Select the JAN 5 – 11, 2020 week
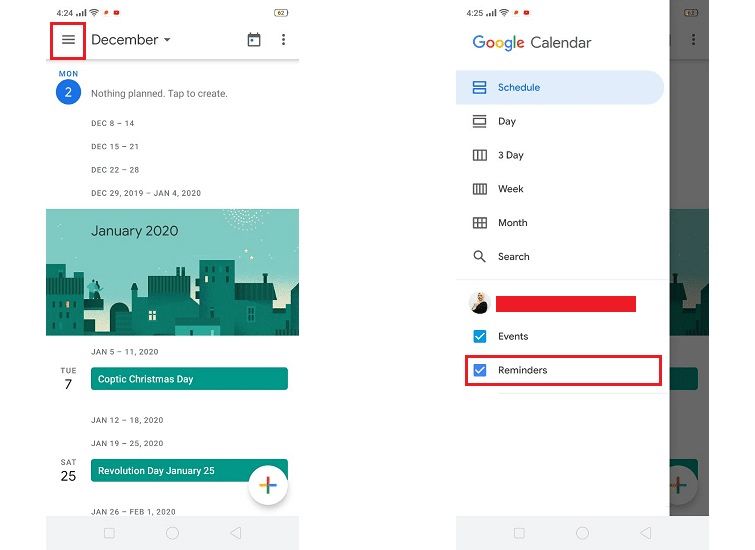The image size is (755, 550). pyautogui.click(x=125, y=352)
